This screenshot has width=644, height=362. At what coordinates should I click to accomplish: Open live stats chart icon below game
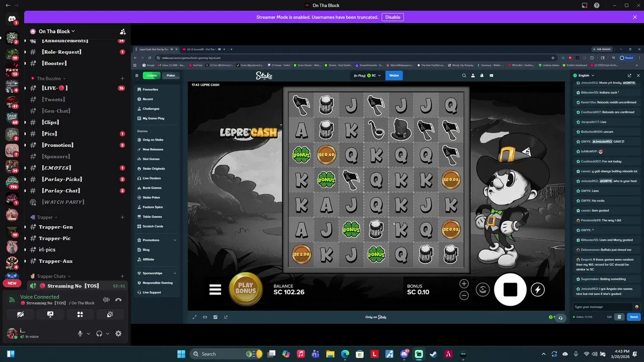[215, 317]
